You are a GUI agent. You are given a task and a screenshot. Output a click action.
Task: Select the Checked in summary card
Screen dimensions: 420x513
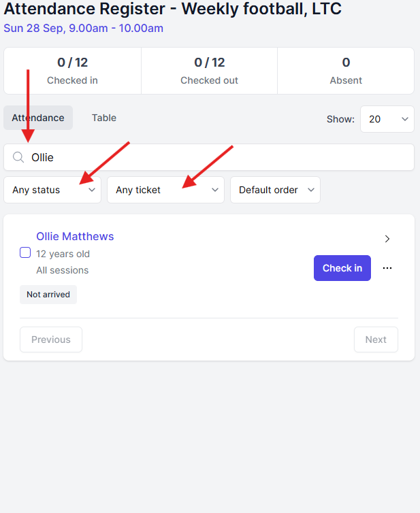(72, 71)
